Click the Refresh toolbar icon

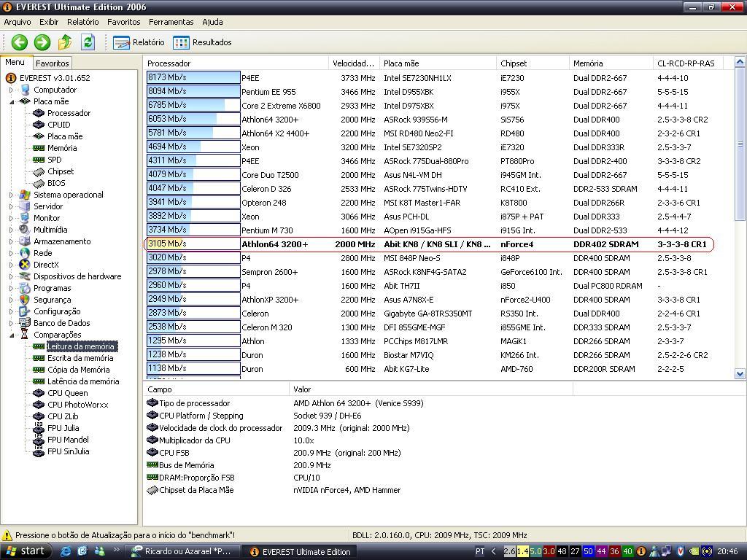coord(88,42)
